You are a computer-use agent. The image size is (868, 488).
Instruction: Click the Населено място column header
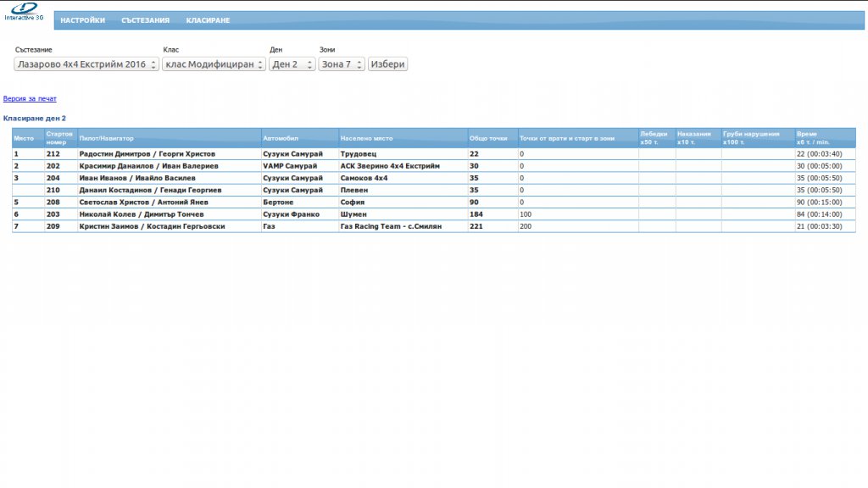(x=403, y=138)
